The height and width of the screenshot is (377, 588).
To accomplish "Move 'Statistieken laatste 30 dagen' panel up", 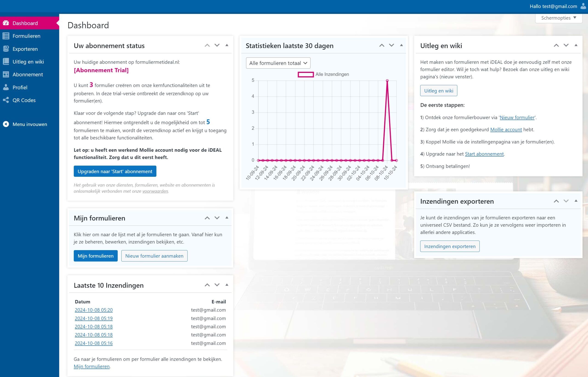I will pos(382,45).
